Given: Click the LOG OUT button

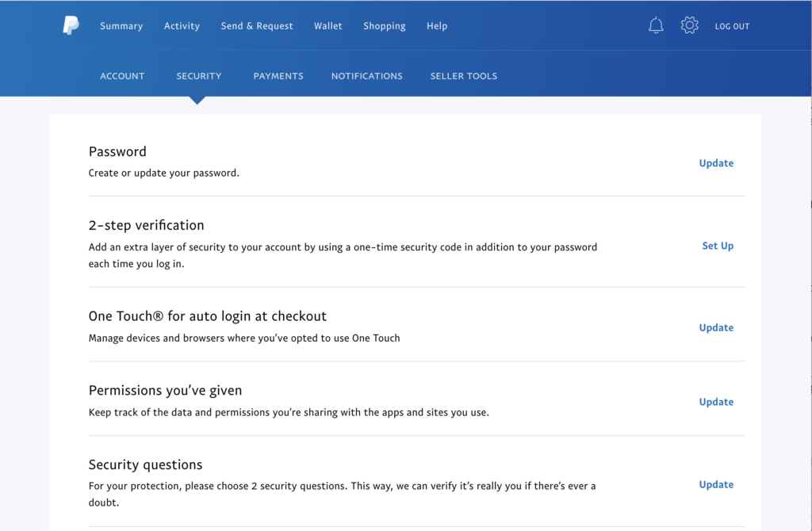Looking at the screenshot, I should 732,27.
